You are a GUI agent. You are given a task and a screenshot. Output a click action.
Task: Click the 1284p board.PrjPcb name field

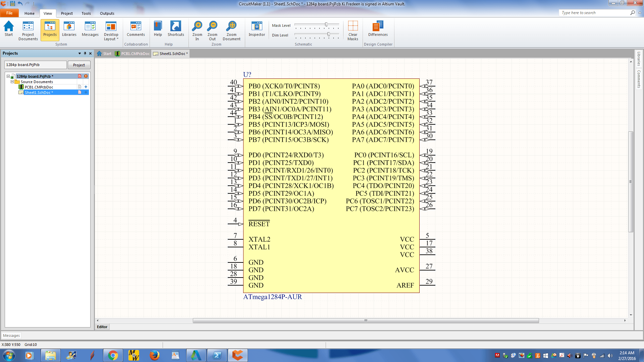click(36, 65)
